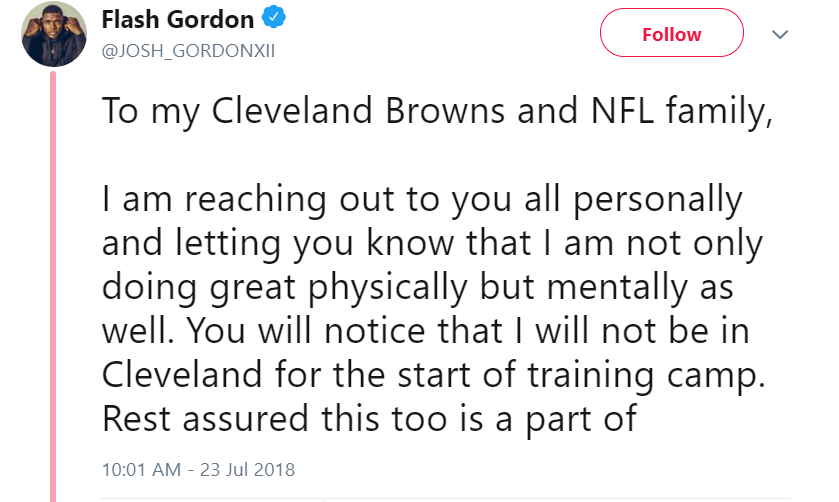Click the word 'personally' in tweet body

click(x=658, y=200)
